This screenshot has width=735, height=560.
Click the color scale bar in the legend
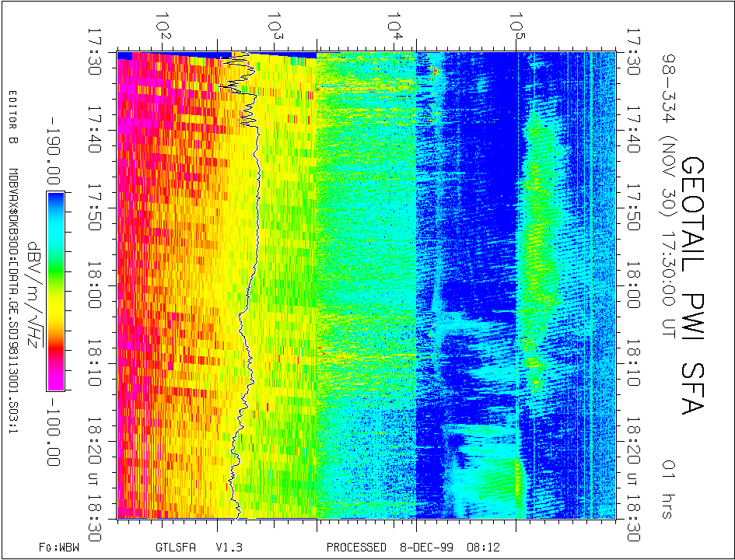55,291
